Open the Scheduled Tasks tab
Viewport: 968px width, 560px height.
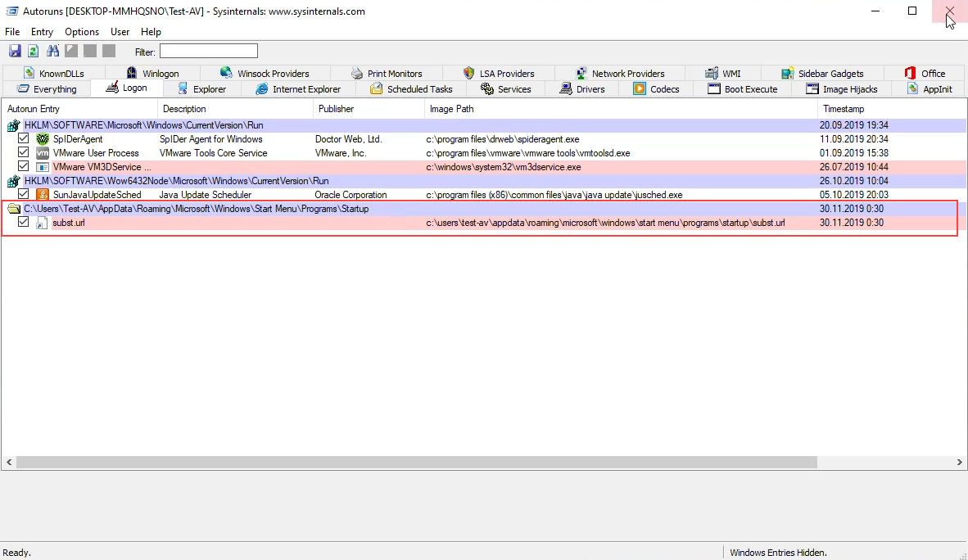411,89
